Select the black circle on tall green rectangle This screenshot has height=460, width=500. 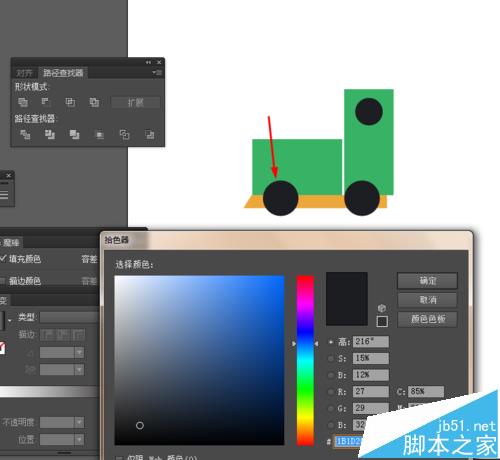tap(369, 111)
